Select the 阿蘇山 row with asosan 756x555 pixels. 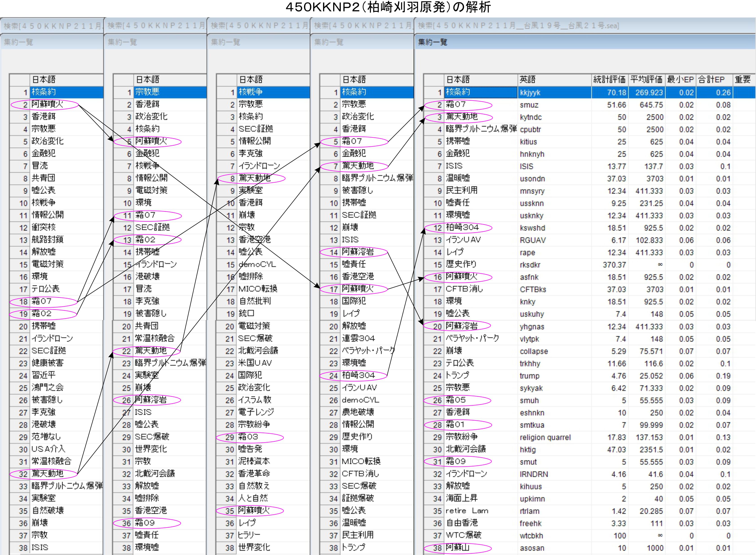[x=457, y=548]
